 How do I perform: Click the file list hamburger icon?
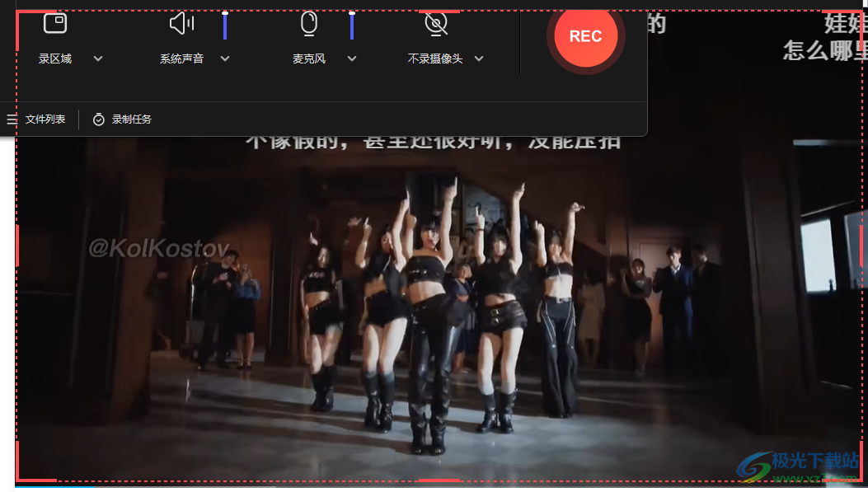(x=12, y=119)
